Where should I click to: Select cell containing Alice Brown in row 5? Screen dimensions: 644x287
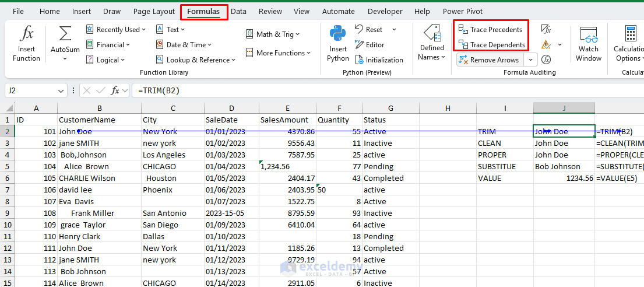[x=100, y=166]
